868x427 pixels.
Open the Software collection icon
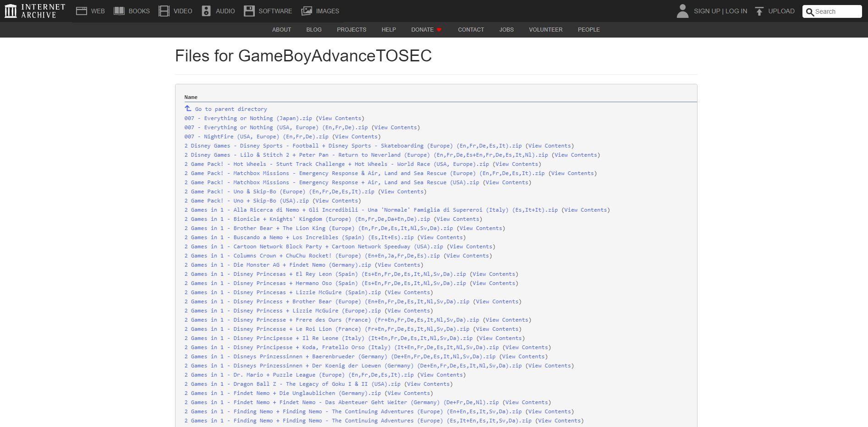[249, 11]
